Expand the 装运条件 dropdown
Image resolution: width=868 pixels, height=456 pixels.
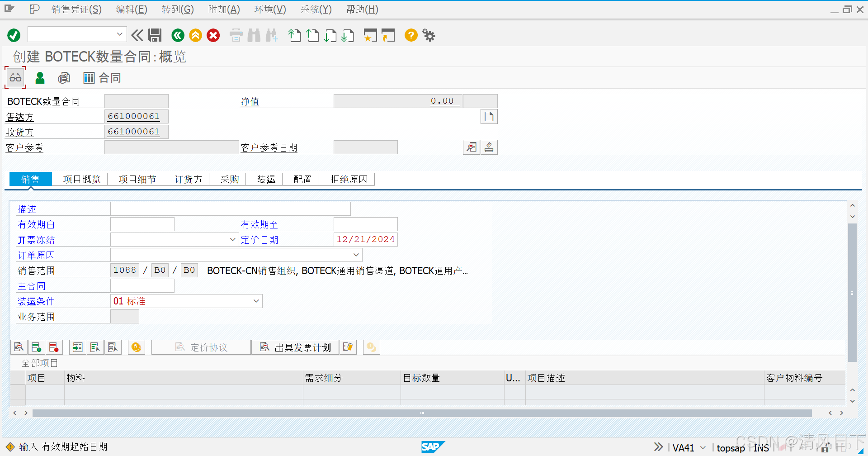click(256, 301)
